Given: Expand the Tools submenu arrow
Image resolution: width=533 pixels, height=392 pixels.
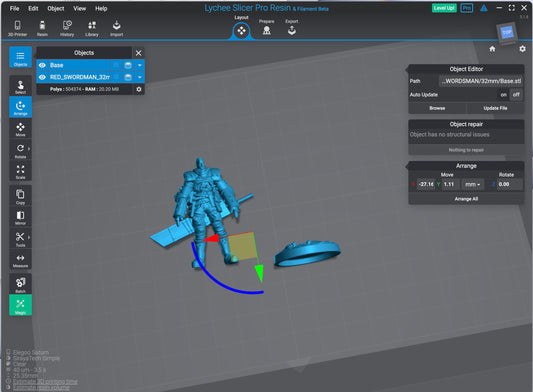Looking at the screenshot, I should [29, 237].
